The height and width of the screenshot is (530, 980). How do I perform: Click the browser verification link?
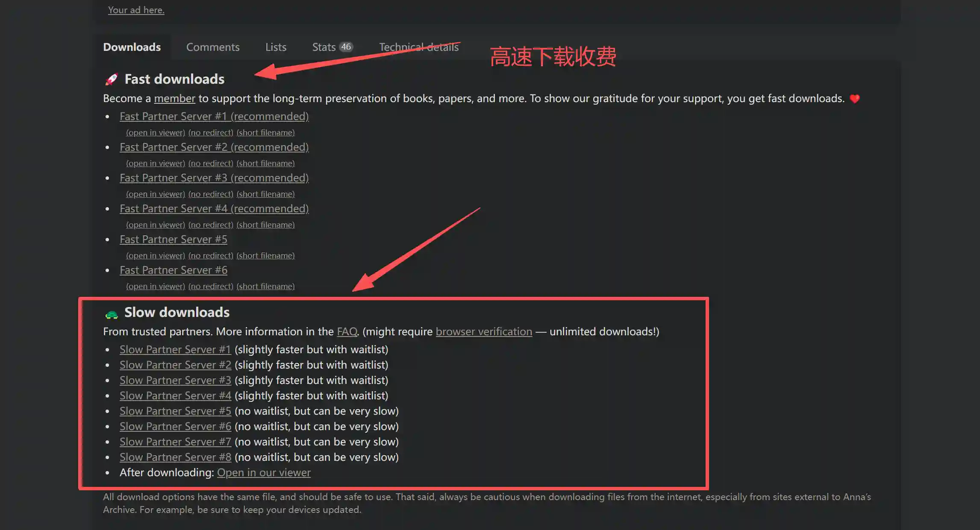coord(484,331)
